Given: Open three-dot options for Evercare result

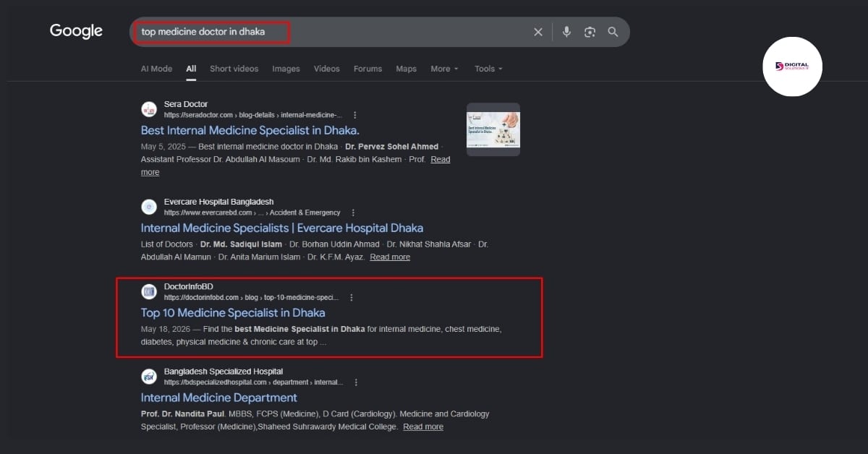Looking at the screenshot, I should [353, 213].
